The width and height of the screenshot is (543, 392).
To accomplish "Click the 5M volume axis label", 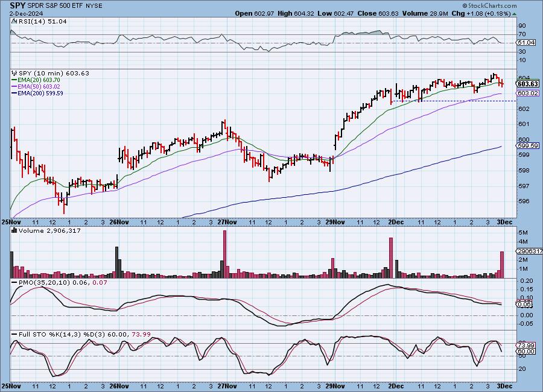I will (x=523, y=232).
